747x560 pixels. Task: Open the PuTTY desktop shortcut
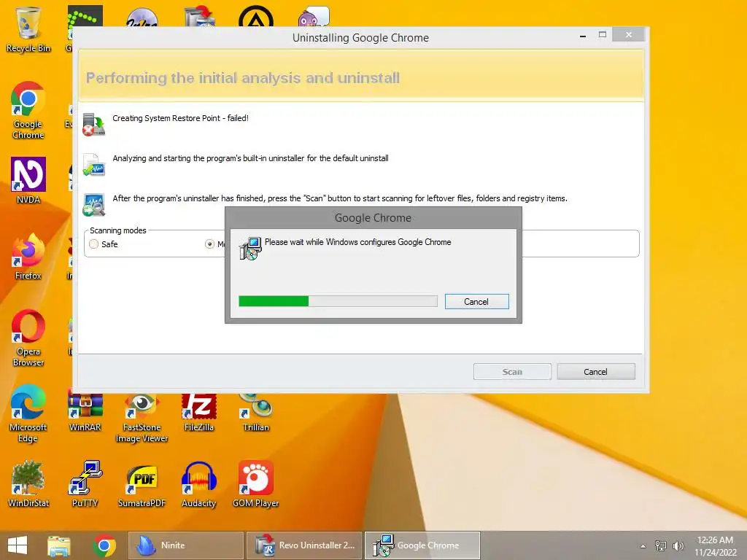pos(85,484)
